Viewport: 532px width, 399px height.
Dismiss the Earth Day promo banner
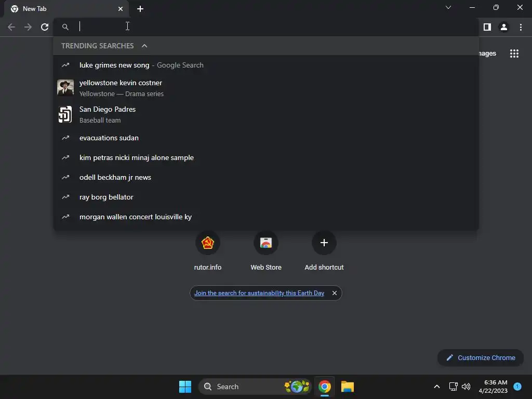tap(335, 293)
